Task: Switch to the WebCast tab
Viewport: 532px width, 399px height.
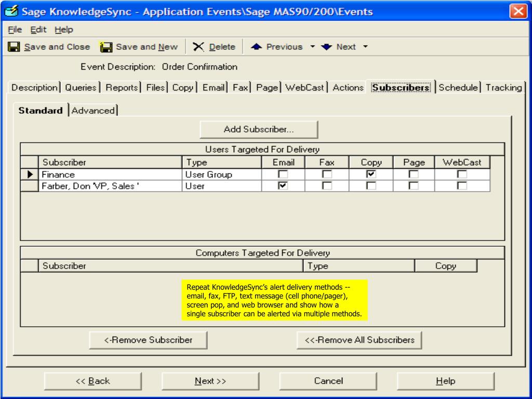Action: [304, 87]
